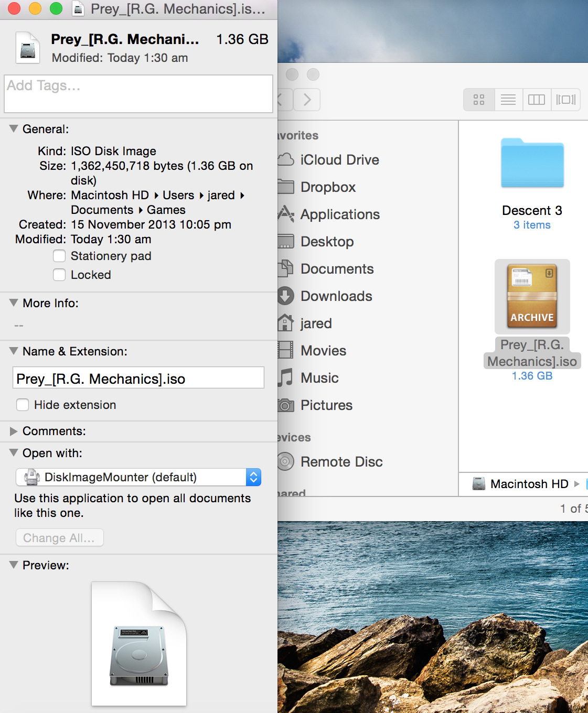Click the path bar chevron after Macintosh HD
The width and height of the screenshot is (588, 713).
576,484
